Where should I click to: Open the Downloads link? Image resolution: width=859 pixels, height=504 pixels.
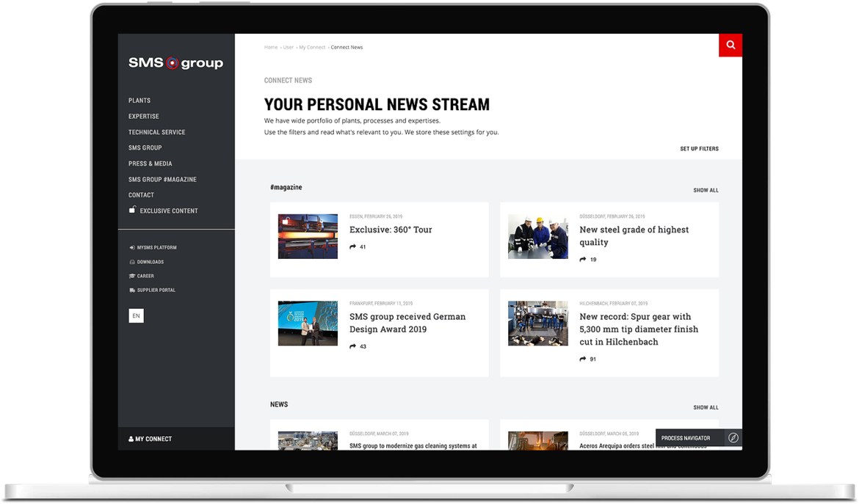[x=150, y=262]
